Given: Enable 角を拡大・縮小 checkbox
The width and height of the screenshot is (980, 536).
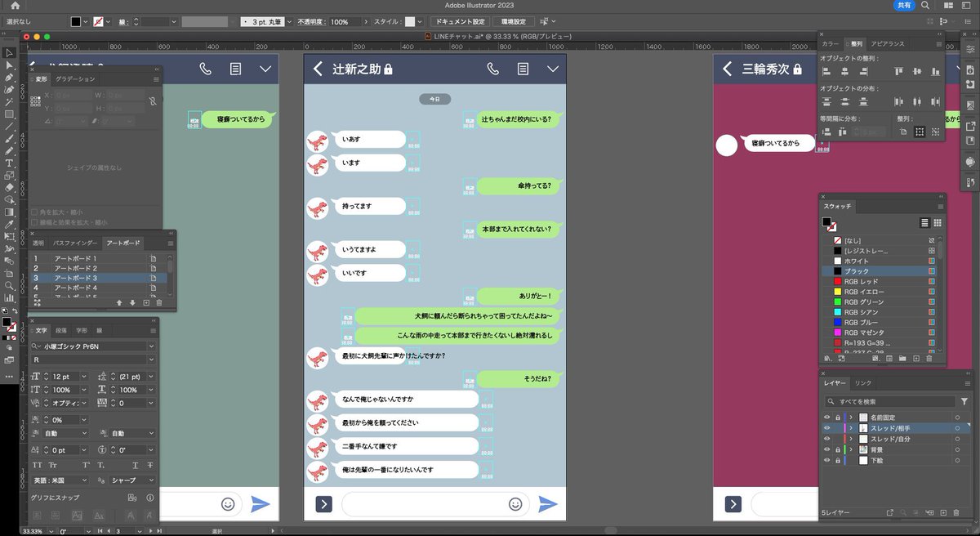Looking at the screenshot, I should pos(33,212).
